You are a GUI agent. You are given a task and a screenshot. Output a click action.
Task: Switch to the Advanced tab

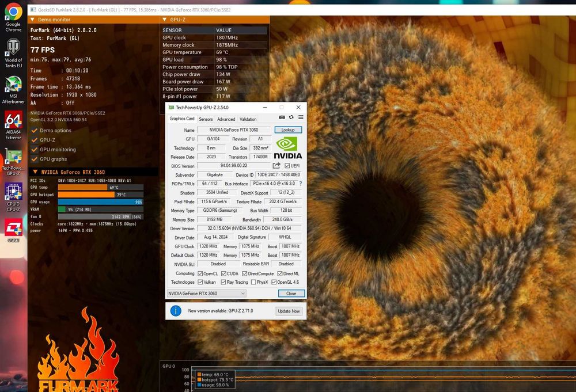226,119
